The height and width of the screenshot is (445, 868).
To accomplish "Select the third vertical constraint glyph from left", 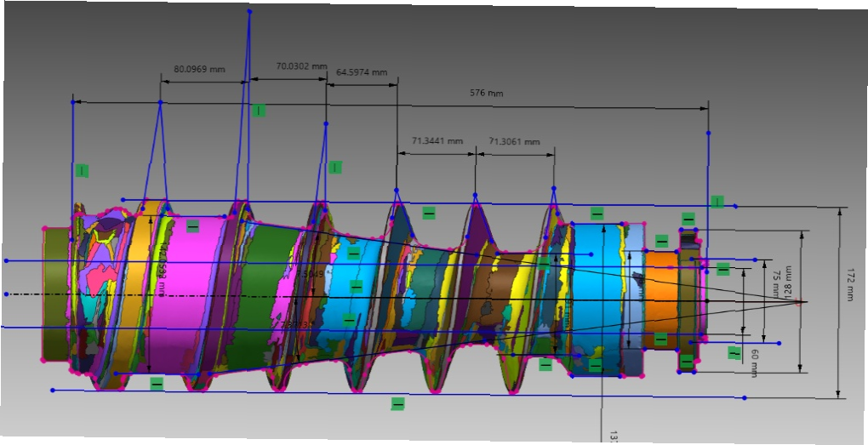I will (335, 167).
